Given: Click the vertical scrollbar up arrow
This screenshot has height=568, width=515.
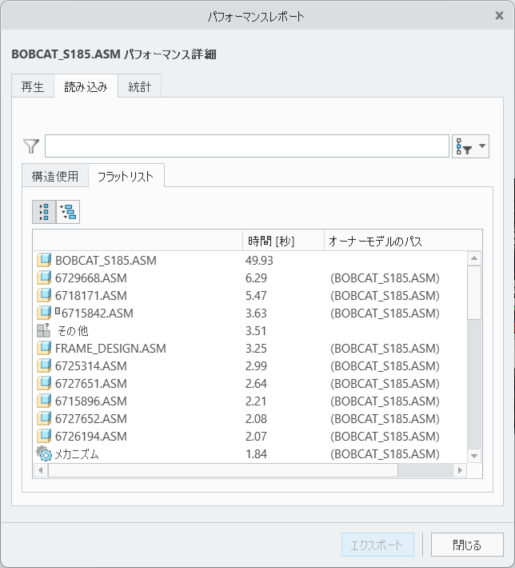Looking at the screenshot, I should (474, 258).
